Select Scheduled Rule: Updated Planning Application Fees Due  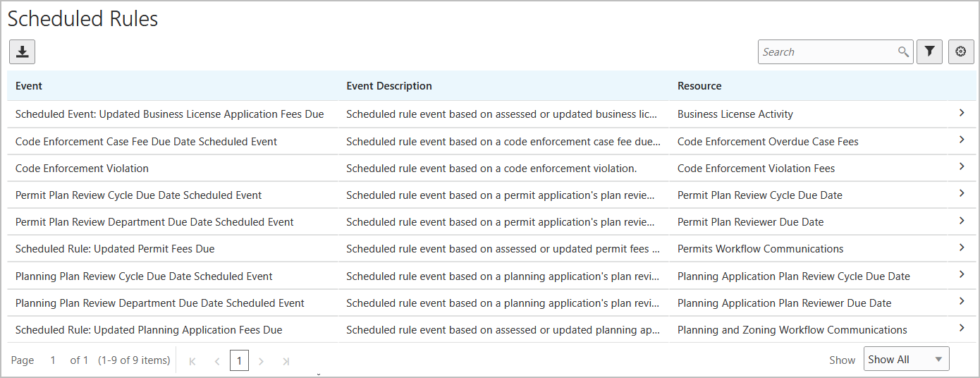pyautogui.click(x=149, y=330)
